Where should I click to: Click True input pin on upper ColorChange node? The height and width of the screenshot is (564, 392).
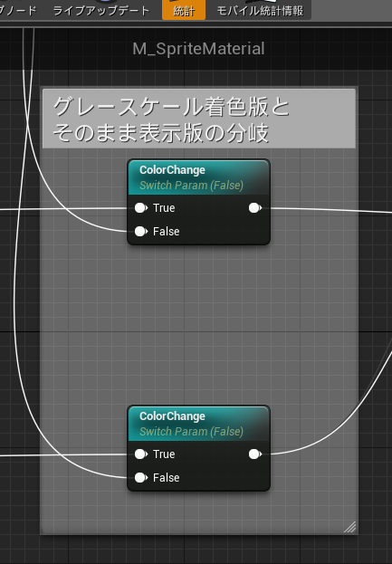(141, 208)
